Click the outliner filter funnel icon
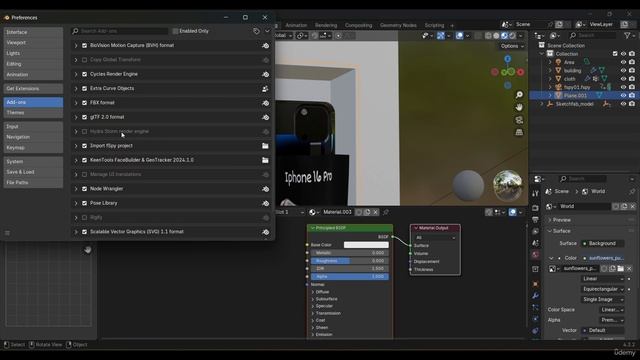The height and width of the screenshot is (360, 640). (627, 36)
